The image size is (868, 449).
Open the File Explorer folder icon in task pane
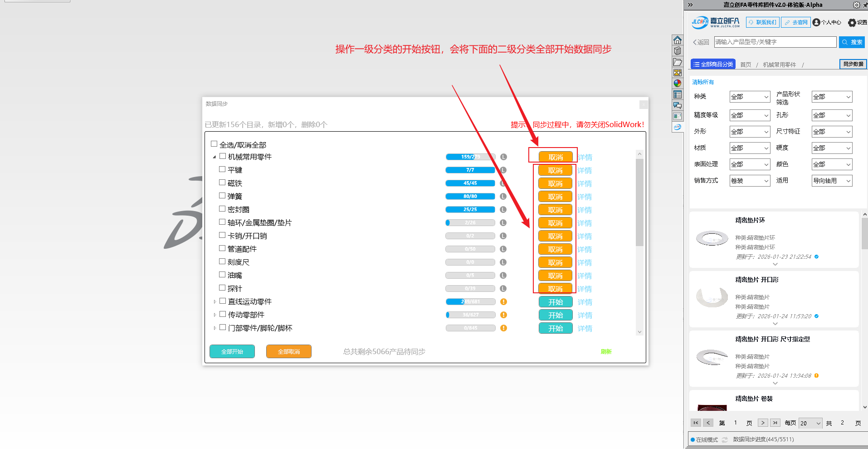click(677, 62)
